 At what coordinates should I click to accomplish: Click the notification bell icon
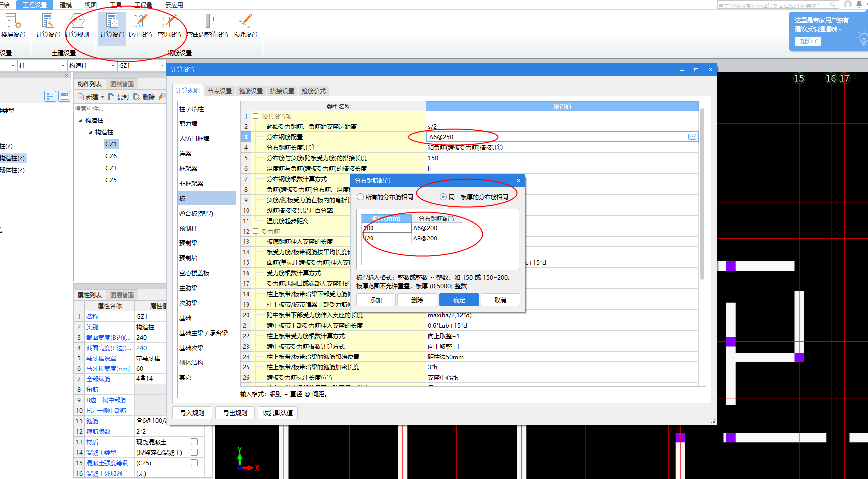point(859,4)
